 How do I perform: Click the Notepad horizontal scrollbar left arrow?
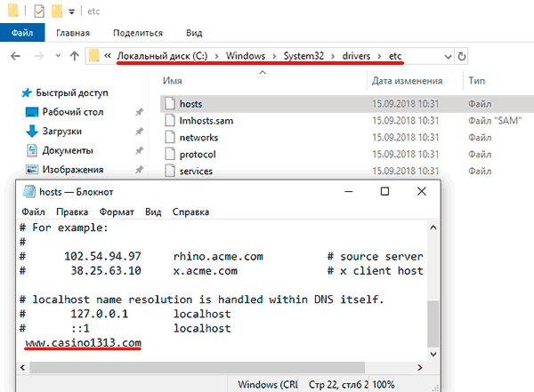(x=22, y=367)
